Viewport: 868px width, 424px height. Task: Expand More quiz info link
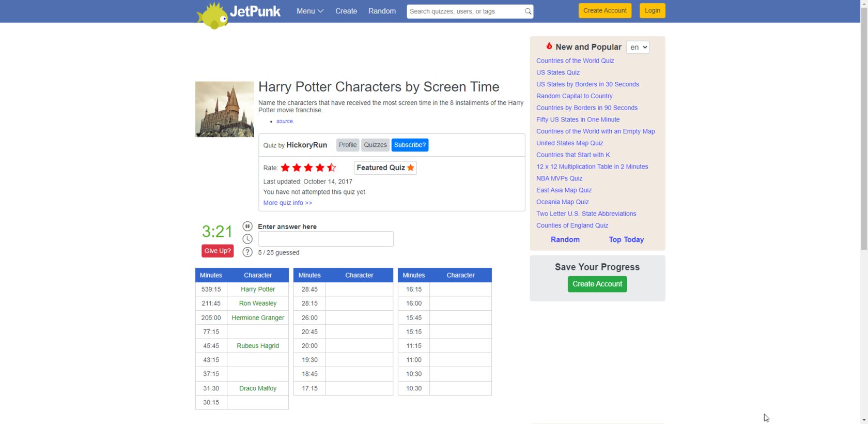tap(287, 203)
